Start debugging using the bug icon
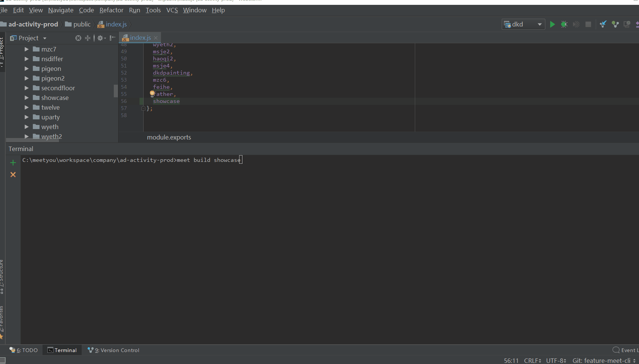639x364 pixels. point(564,24)
